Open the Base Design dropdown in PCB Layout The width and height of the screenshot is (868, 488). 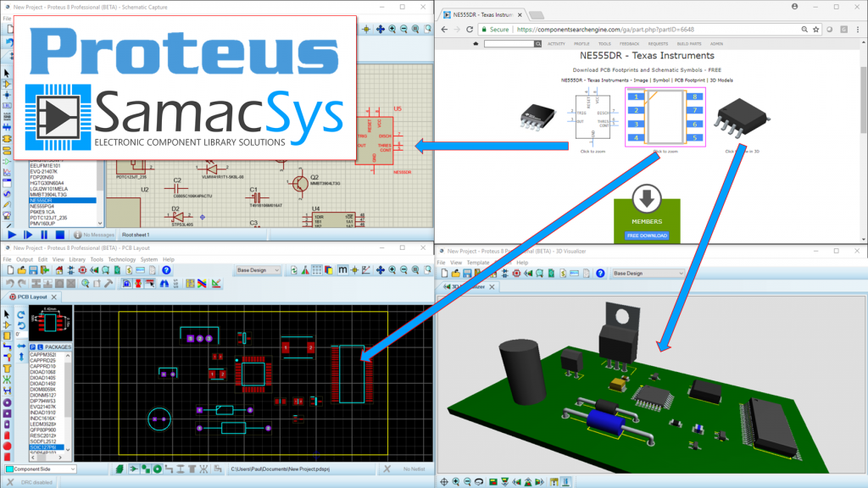point(259,269)
